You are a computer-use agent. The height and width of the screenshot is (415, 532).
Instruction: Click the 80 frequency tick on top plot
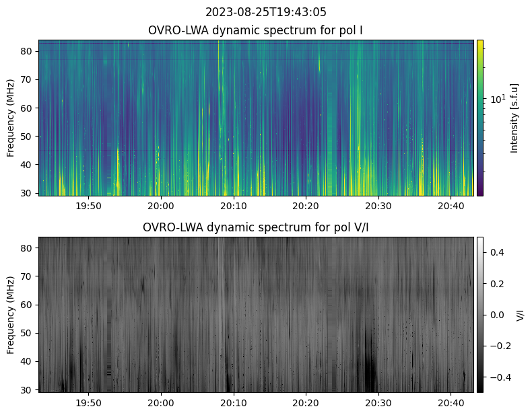[29, 51]
